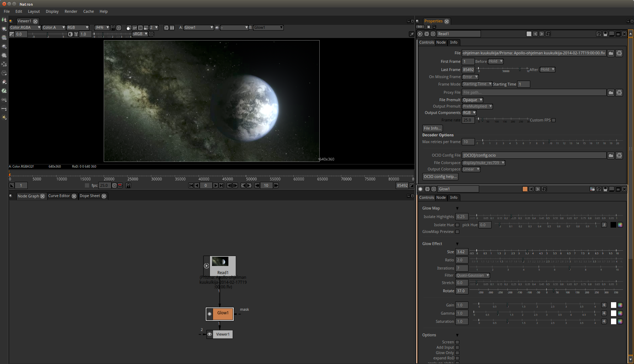Click the zoom lock icon in viewer
Screen dimensions: 634x364
click(x=113, y=28)
